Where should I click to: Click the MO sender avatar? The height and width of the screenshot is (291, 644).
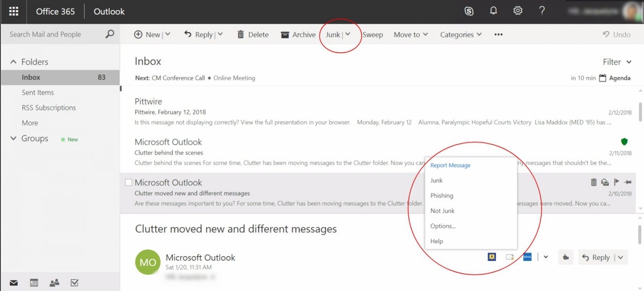pyautogui.click(x=148, y=262)
